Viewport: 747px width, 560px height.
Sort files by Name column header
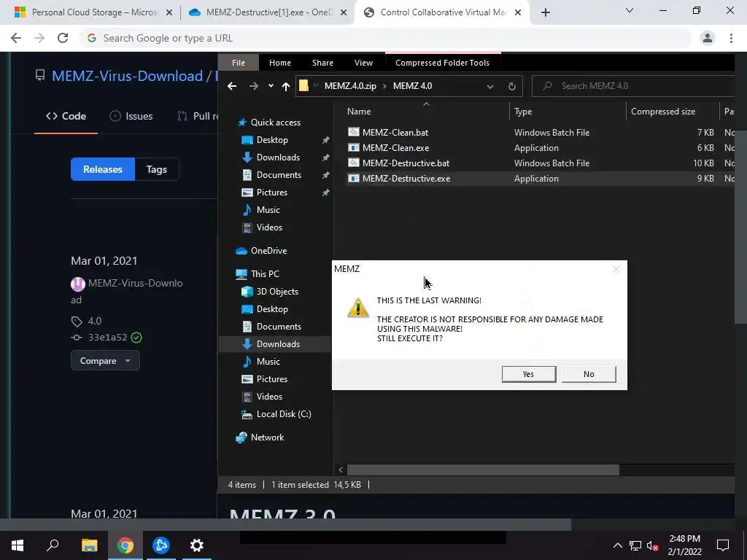point(359,112)
